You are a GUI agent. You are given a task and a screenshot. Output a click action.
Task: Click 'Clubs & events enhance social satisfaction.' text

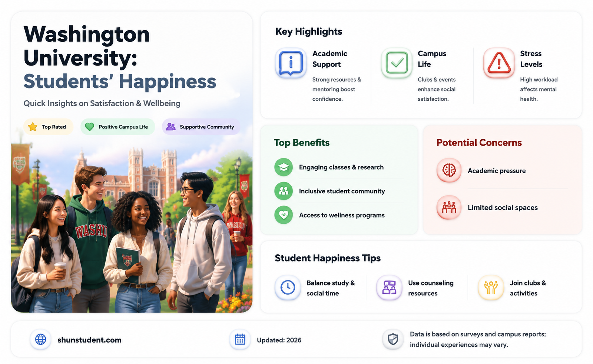[x=437, y=89]
